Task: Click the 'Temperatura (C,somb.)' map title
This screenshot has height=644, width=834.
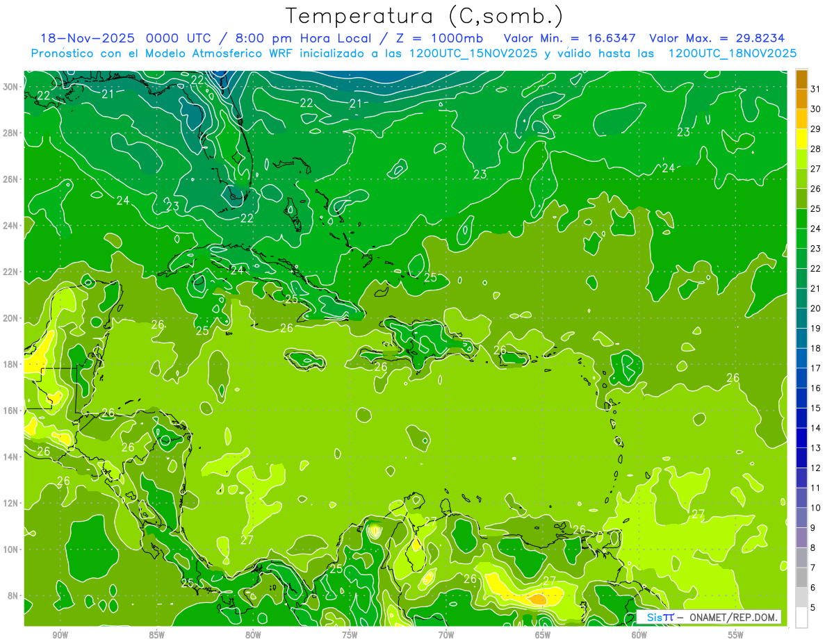Action: click(x=425, y=16)
